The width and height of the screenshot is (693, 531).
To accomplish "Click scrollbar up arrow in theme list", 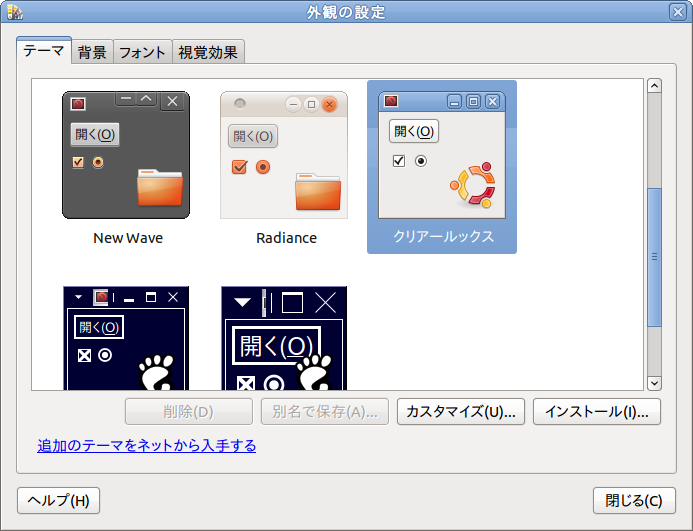I will click(x=654, y=85).
